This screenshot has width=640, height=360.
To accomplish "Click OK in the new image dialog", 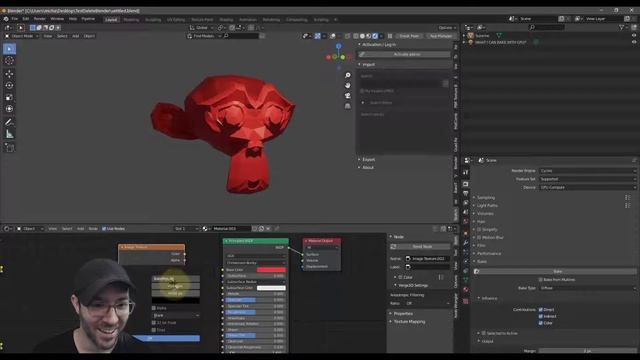I will [x=166, y=338].
